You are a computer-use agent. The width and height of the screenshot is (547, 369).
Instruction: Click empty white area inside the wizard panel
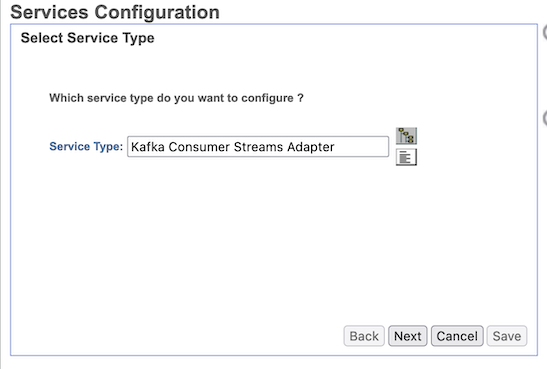point(244,244)
